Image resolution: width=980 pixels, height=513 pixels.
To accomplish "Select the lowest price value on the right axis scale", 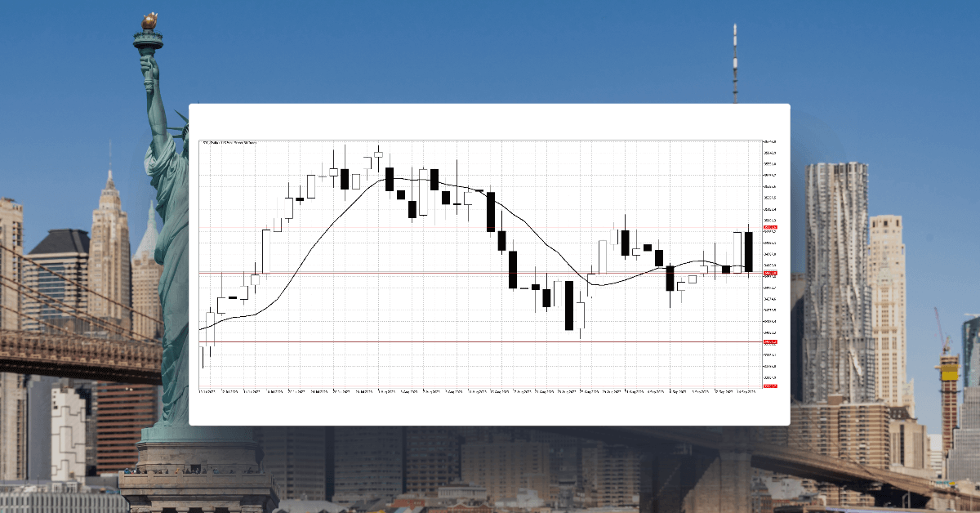I will (x=768, y=377).
